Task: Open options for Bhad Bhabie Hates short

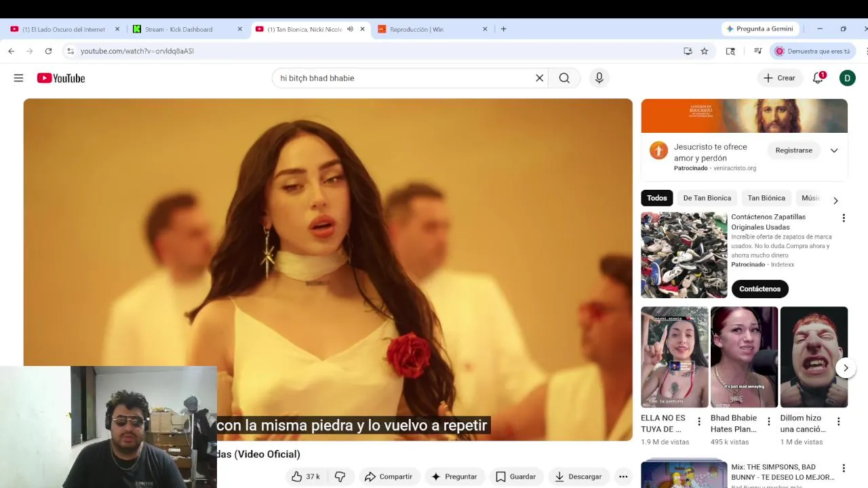Action: tap(769, 422)
